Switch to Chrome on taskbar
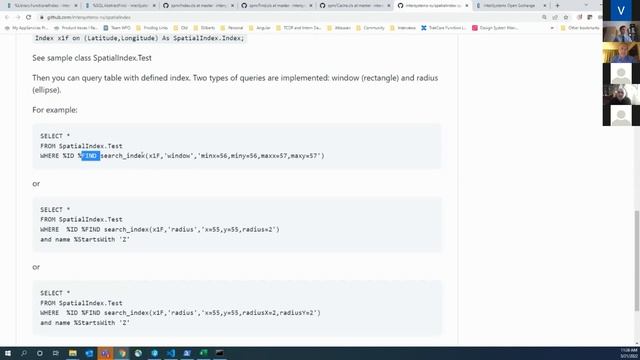Screen dimensions: 640x360 tap(122, 353)
